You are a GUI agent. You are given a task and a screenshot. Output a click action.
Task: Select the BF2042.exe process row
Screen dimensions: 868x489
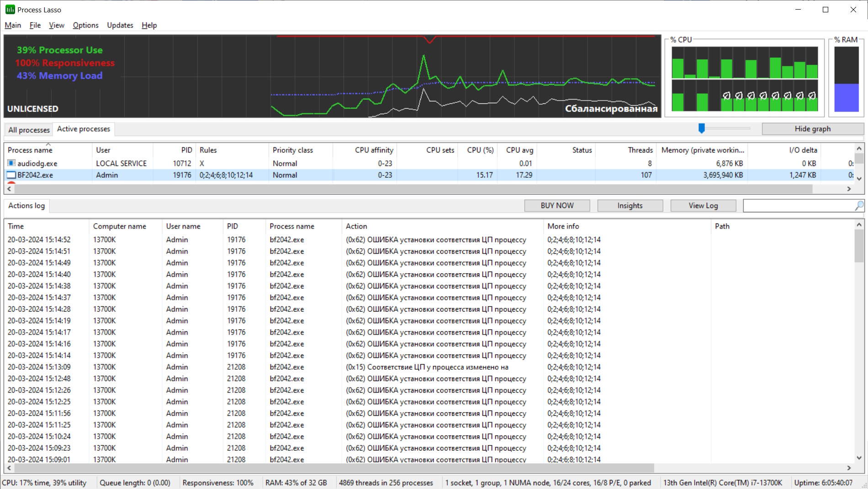click(x=429, y=175)
